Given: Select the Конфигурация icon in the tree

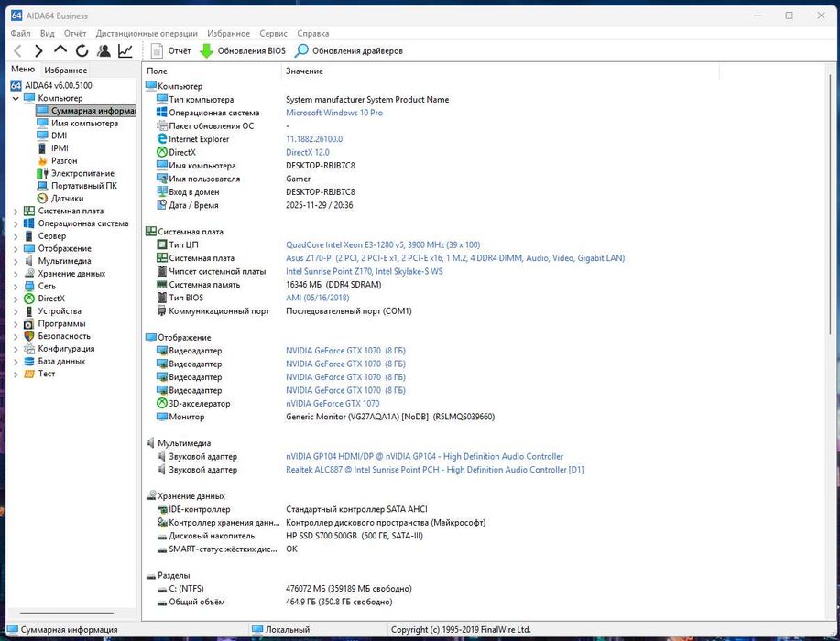Looking at the screenshot, I should (x=29, y=349).
